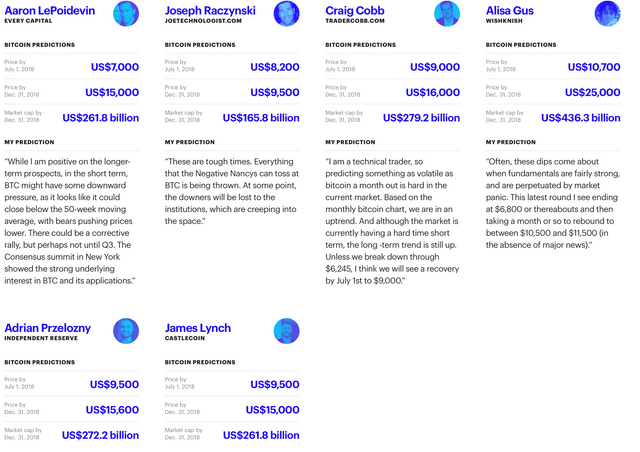Click Adrian Przelozny's US$15,600 prediction

114,410
